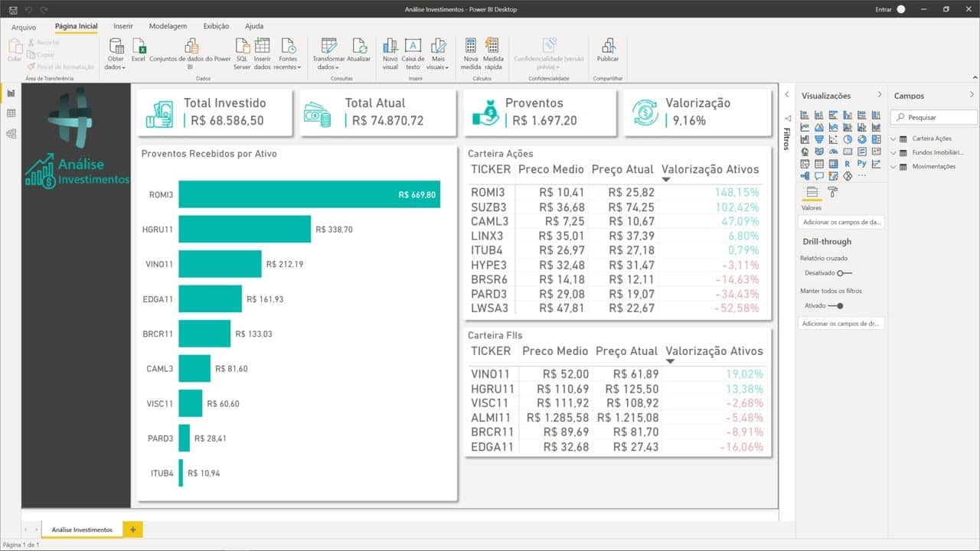The height and width of the screenshot is (551, 980).
Task: Switch to the data view in left sidebar
Action: pos(11,113)
